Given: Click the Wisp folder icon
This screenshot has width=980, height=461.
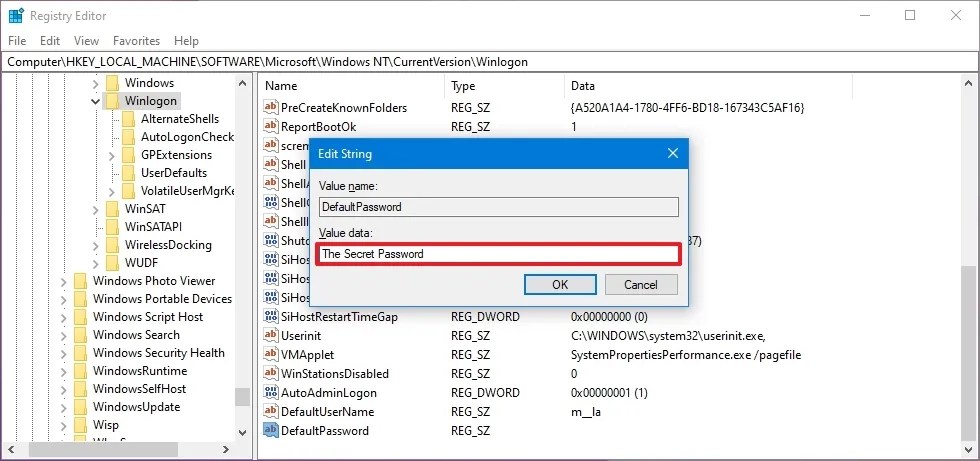Looking at the screenshot, I should [x=80, y=425].
